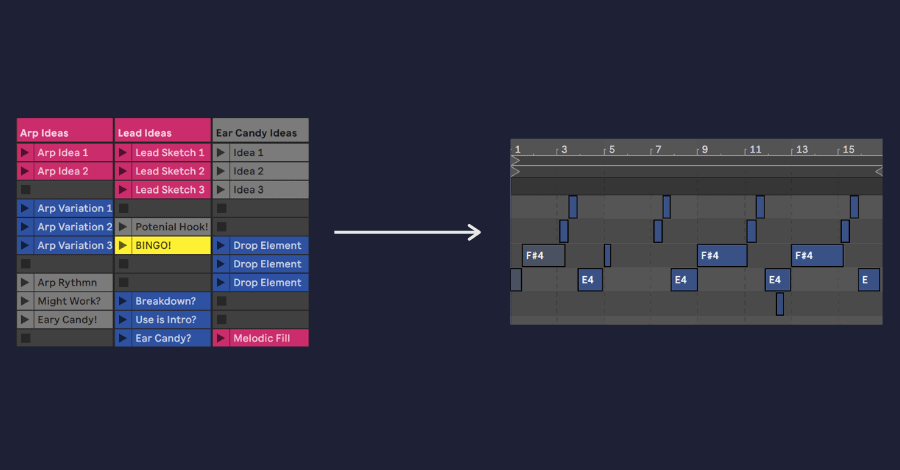Click bar 7 on the piano roll ruler
The image size is (900, 470).
[x=658, y=150]
